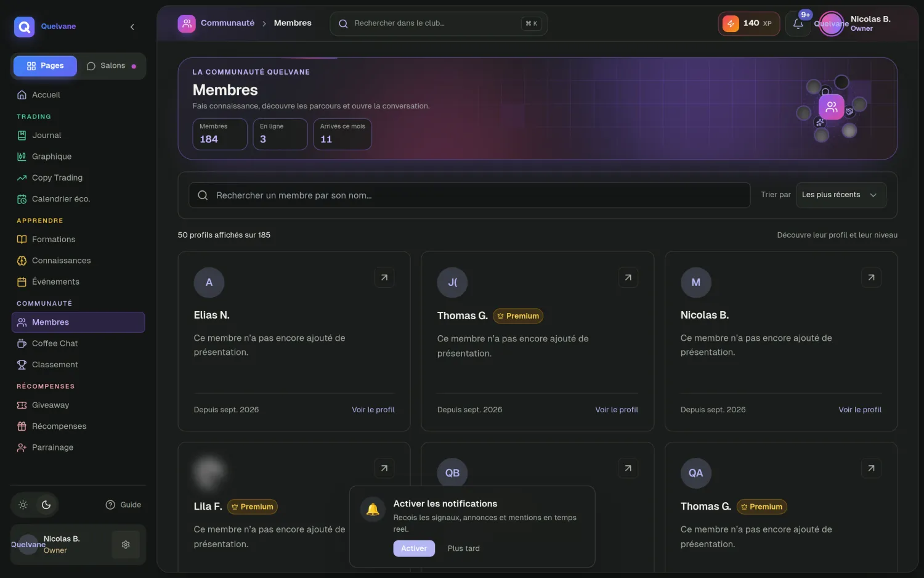Click the Communauté breadcrumb icon
This screenshot has width=924, height=578.
coord(187,23)
